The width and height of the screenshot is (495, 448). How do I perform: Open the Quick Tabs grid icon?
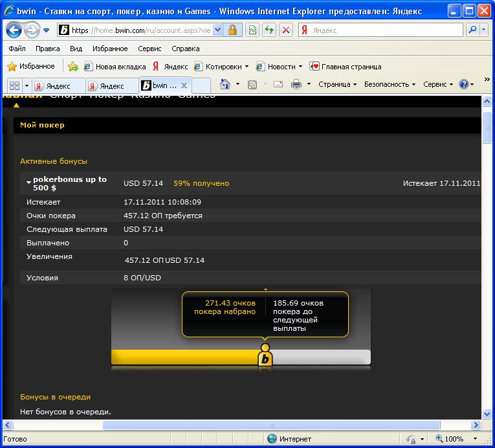[x=14, y=85]
